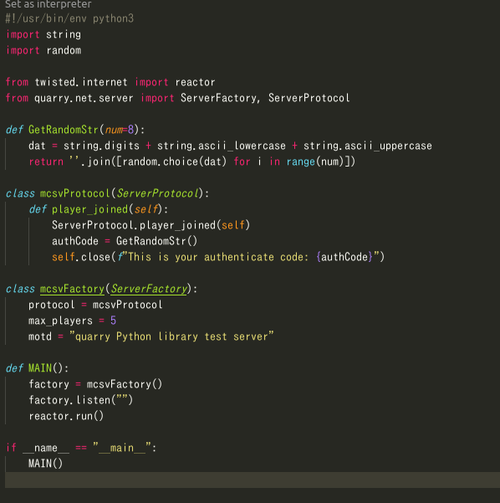The image size is (500, 503).
Task: Click the underlined 'ServerFactory' base class
Action: (x=149, y=289)
